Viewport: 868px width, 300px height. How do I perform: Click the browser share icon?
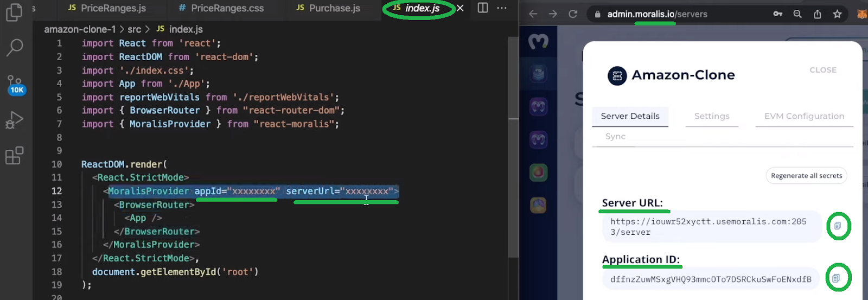818,14
